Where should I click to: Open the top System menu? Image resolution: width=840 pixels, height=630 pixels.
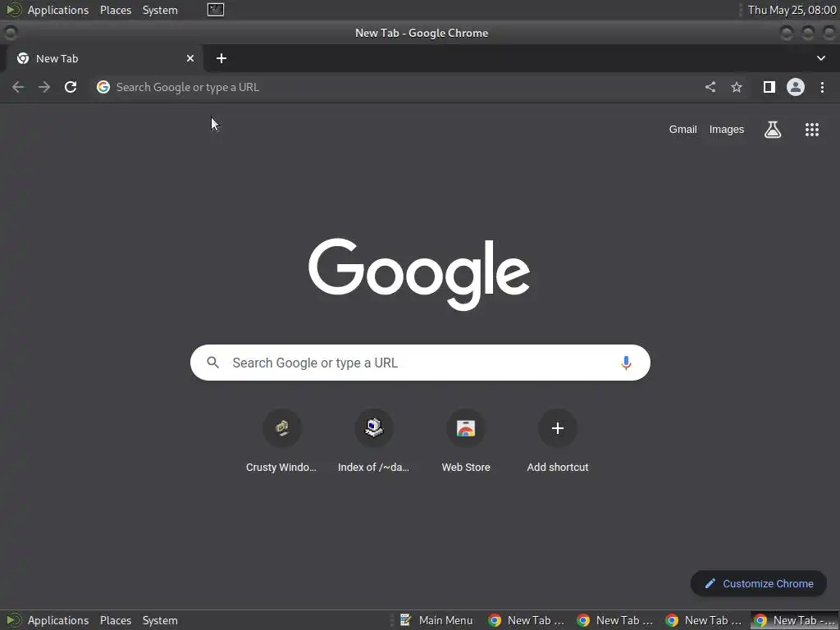(160, 10)
